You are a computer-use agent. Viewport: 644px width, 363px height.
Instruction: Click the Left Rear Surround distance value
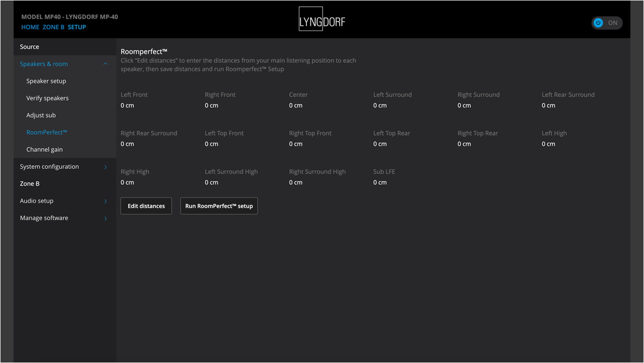549,106
